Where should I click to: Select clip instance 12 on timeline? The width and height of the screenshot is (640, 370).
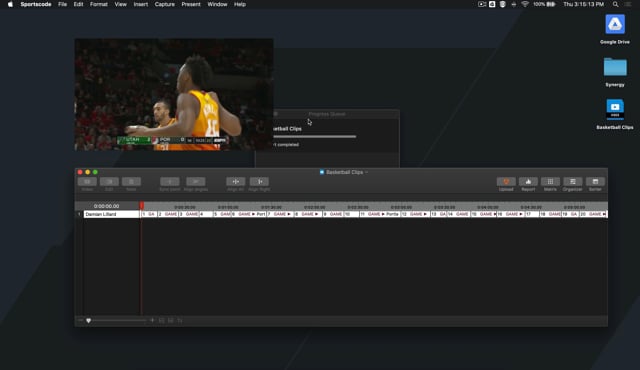point(415,214)
